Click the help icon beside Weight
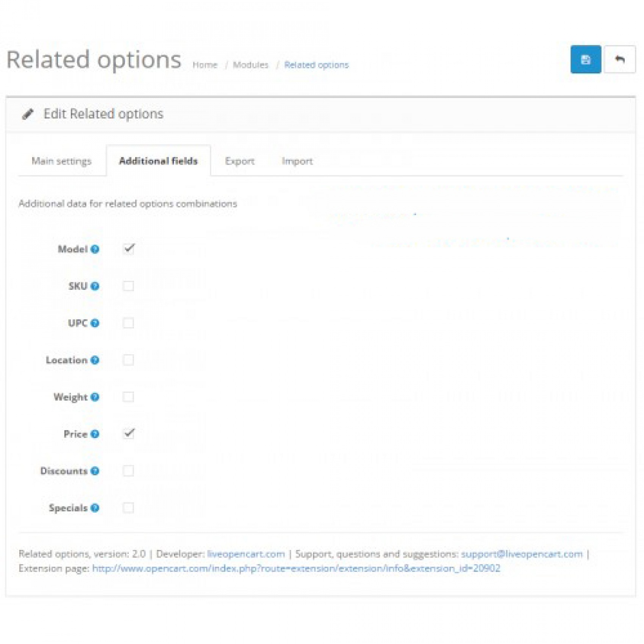 click(95, 397)
